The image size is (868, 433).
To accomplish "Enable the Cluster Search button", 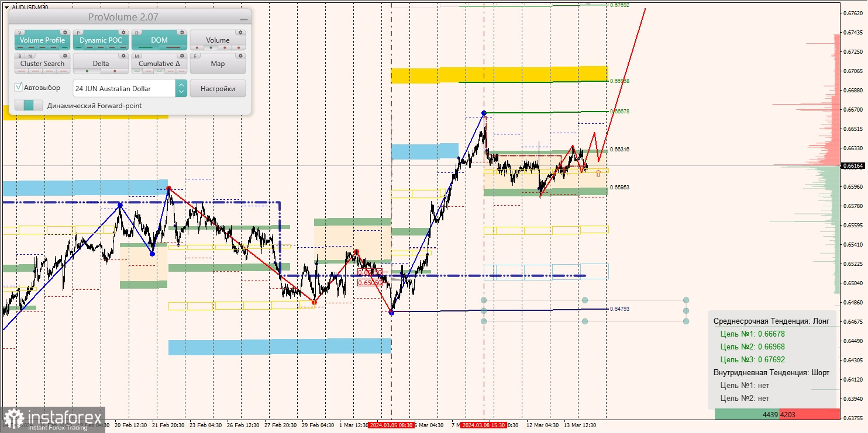I will (42, 63).
